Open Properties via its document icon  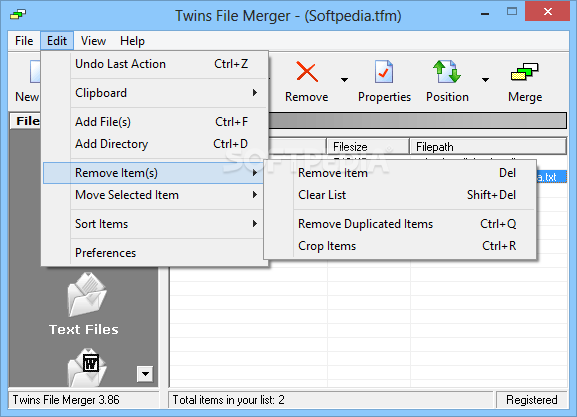tap(384, 72)
